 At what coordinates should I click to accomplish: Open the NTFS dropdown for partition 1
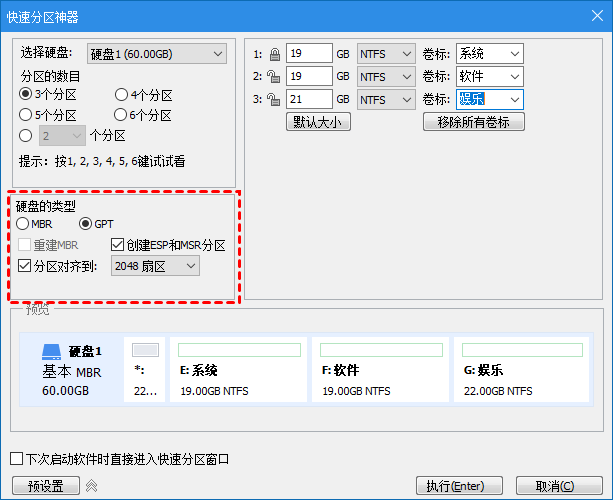tap(386, 54)
